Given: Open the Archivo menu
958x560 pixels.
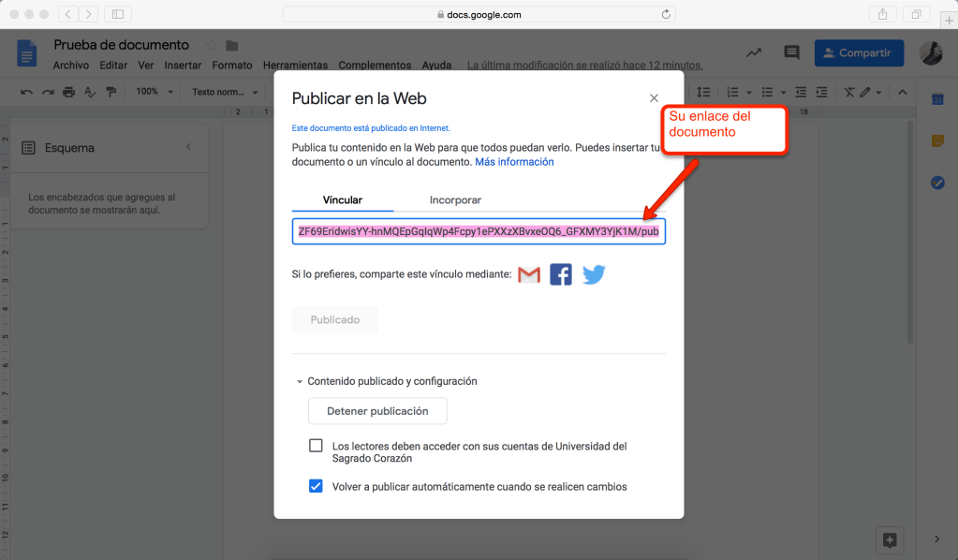Looking at the screenshot, I should click(x=70, y=66).
